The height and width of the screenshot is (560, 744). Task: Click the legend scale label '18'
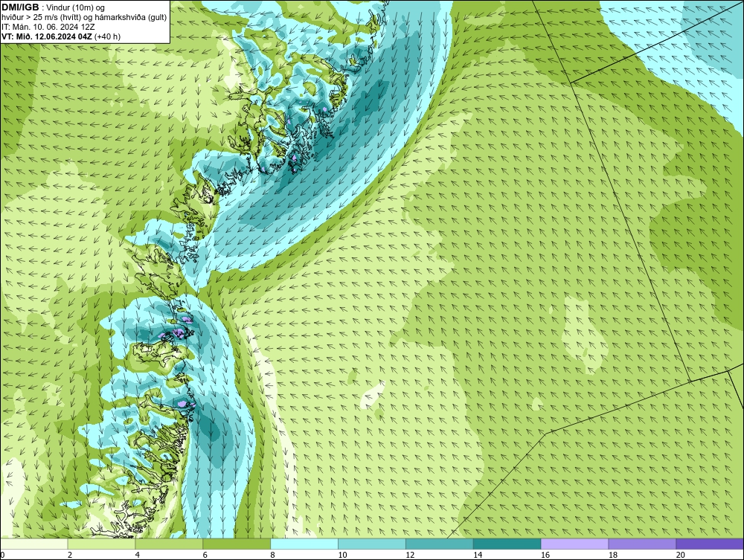[613, 555]
